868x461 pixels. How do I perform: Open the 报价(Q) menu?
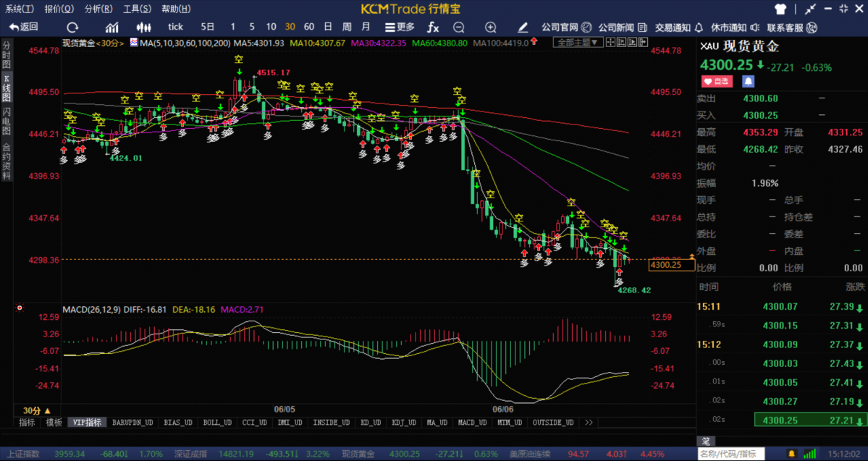pos(59,9)
